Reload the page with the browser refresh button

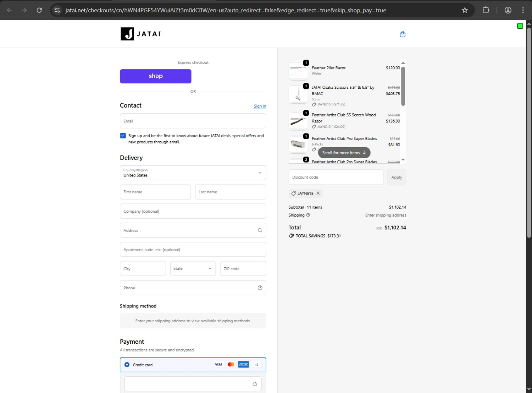[39, 10]
